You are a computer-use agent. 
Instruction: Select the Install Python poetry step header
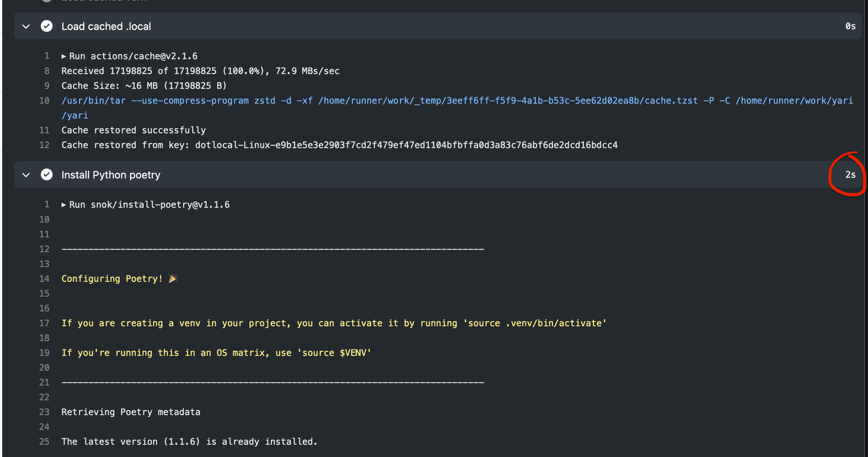[111, 175]
